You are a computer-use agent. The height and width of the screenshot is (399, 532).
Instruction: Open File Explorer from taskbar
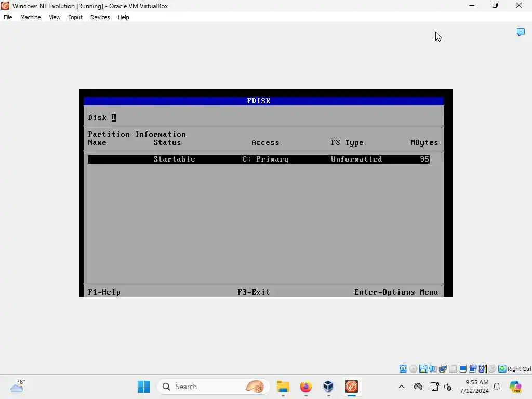pyautogui.click(x=283, y=387)
